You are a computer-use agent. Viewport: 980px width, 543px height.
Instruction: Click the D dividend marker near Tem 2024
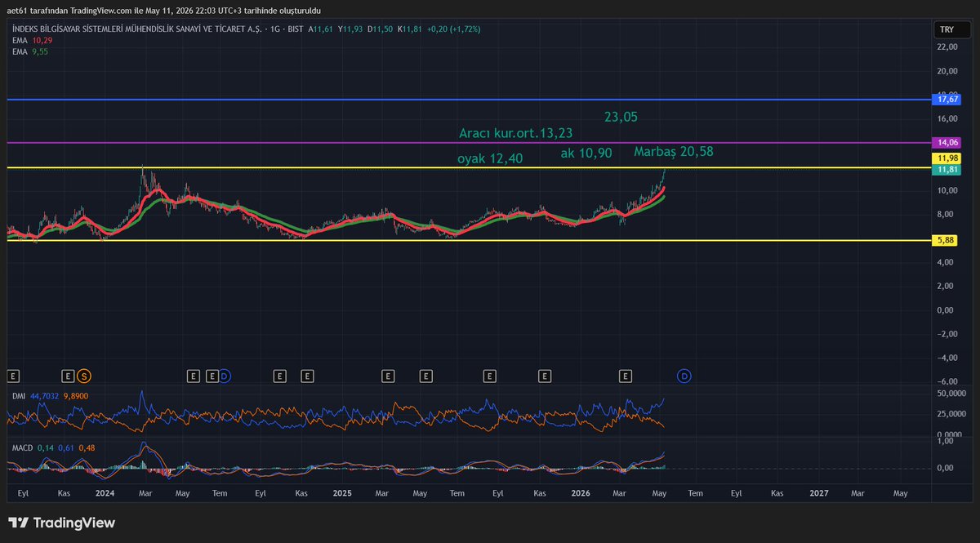pyautogui.click(x=225, y=376)
